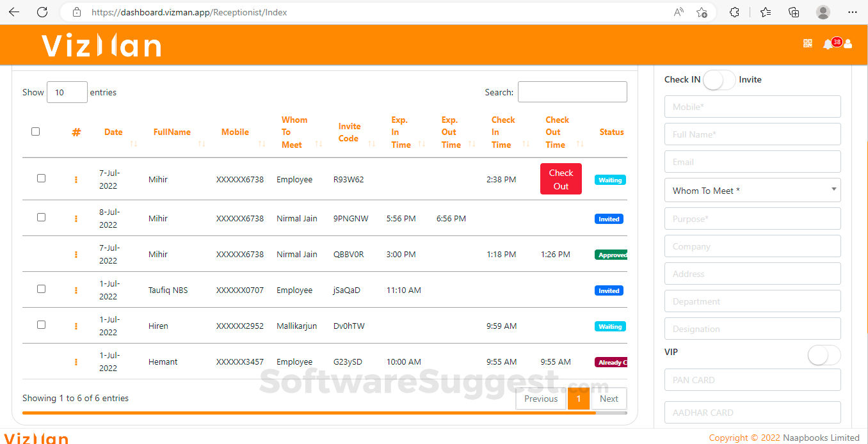Open row actions menu for Taufiq NBS
Screen dimensions: 868x444
[76, 290]
